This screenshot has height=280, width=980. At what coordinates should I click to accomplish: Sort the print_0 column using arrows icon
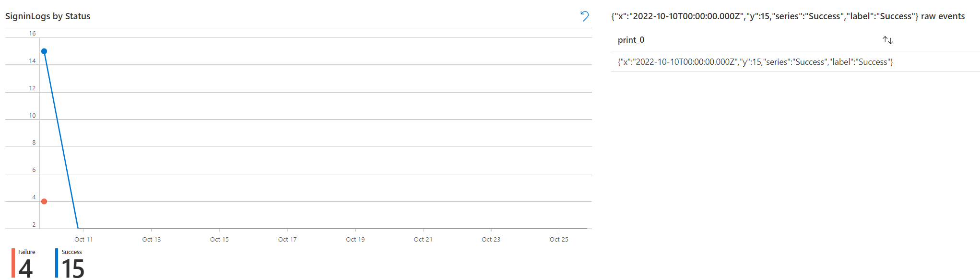click(887, 40)
